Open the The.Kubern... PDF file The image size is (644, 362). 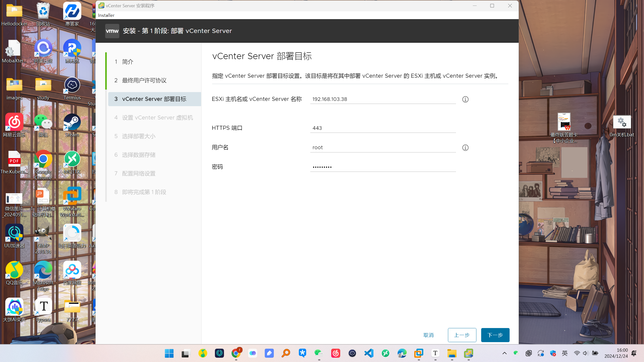tap(14, 163)
